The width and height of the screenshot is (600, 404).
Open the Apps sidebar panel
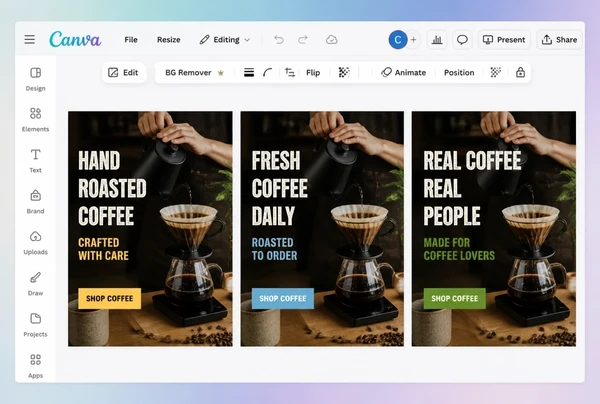pyautogui.click(x=36, y=366)
